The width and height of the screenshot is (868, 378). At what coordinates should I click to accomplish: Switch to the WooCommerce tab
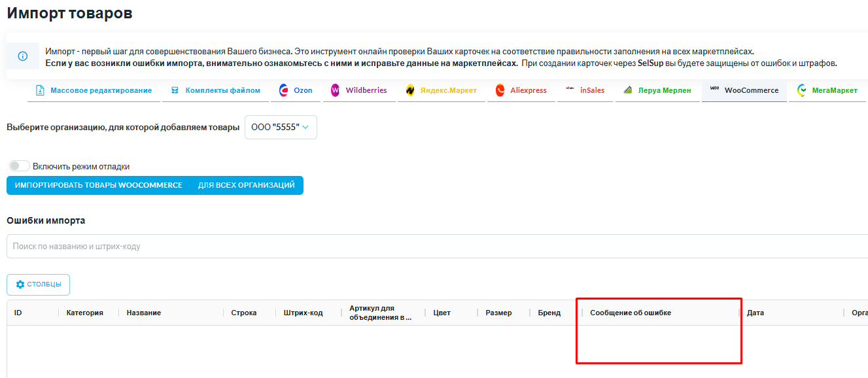point(744,90)
